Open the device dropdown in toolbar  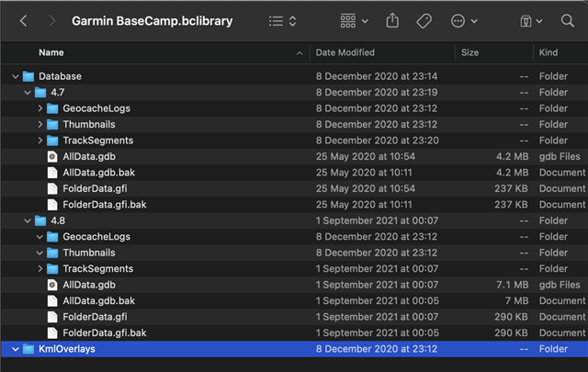(x=531, y=21)
